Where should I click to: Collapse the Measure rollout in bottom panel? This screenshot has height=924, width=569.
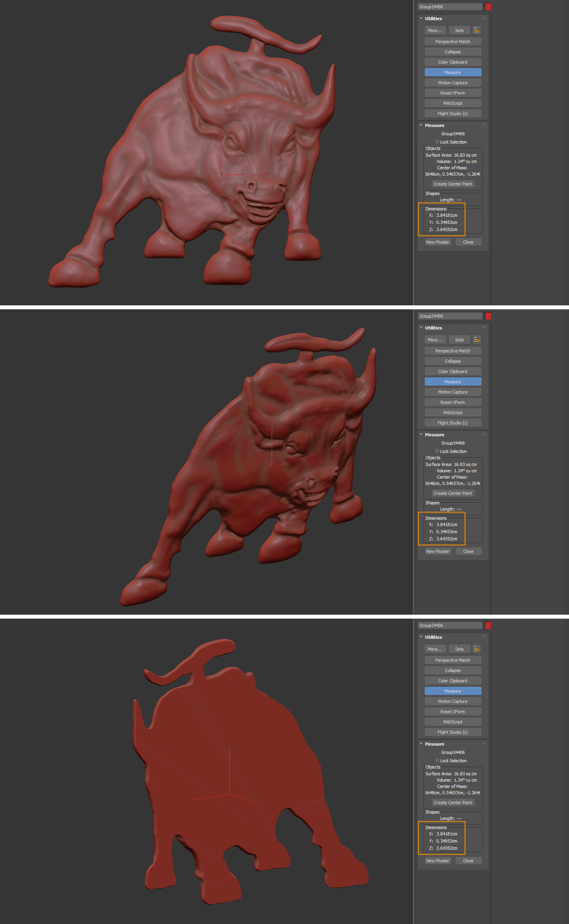(x=421, y=744)
